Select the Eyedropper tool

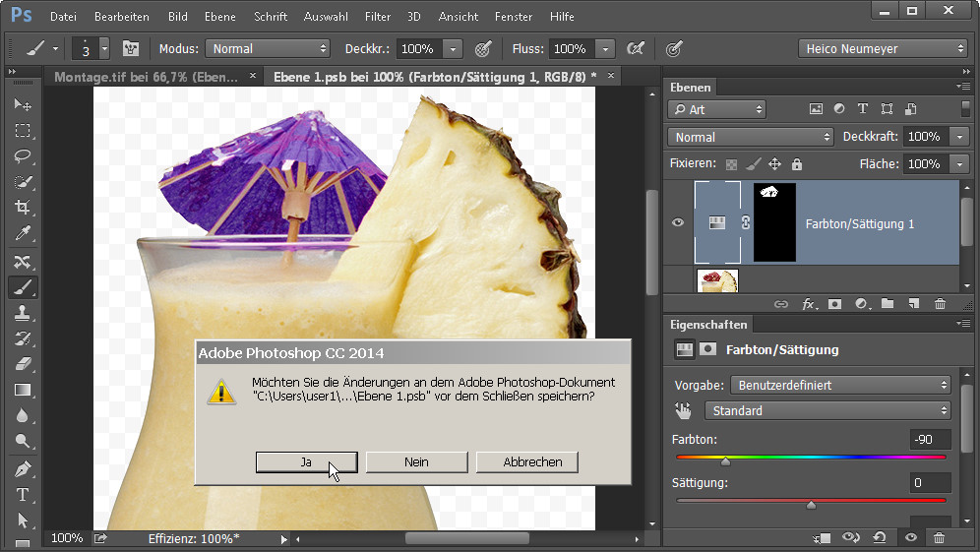(x=23, y=233)
